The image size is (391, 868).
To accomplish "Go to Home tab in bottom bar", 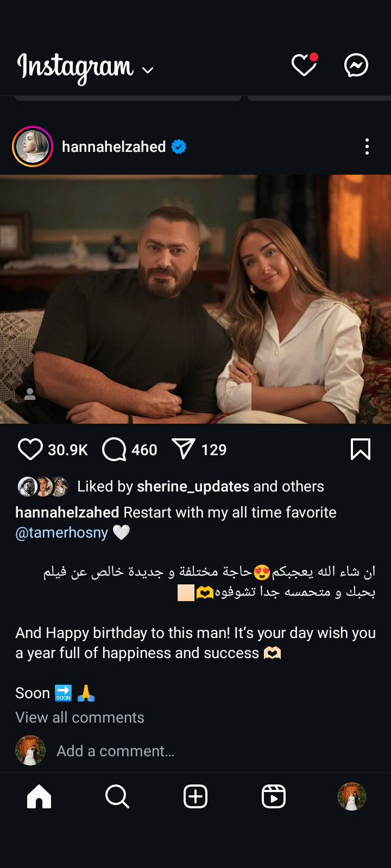I will pyautogui.click(x=39, y=796).
